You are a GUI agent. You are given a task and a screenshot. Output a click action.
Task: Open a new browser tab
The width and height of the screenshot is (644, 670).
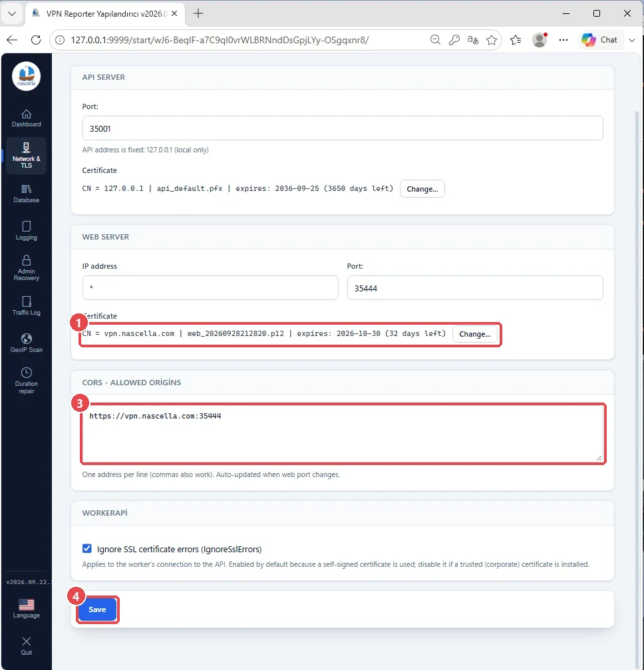(x=198, y=14)
